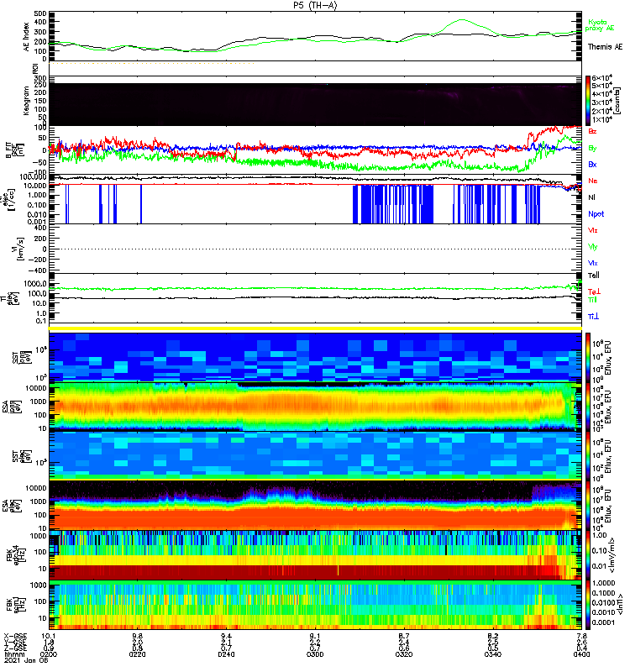Click the red Te⊥ legend label
The image size is (630, 672).
(595, 291)
